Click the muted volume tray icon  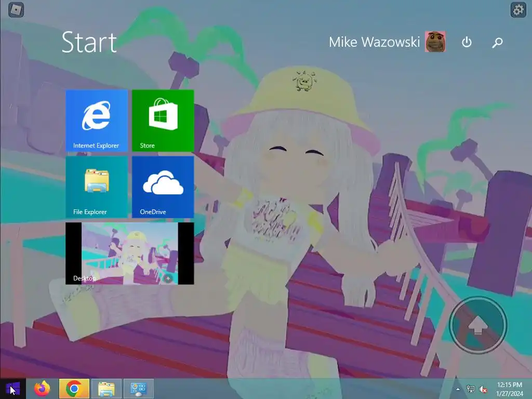pyautogui.click(x=483, y=389)
